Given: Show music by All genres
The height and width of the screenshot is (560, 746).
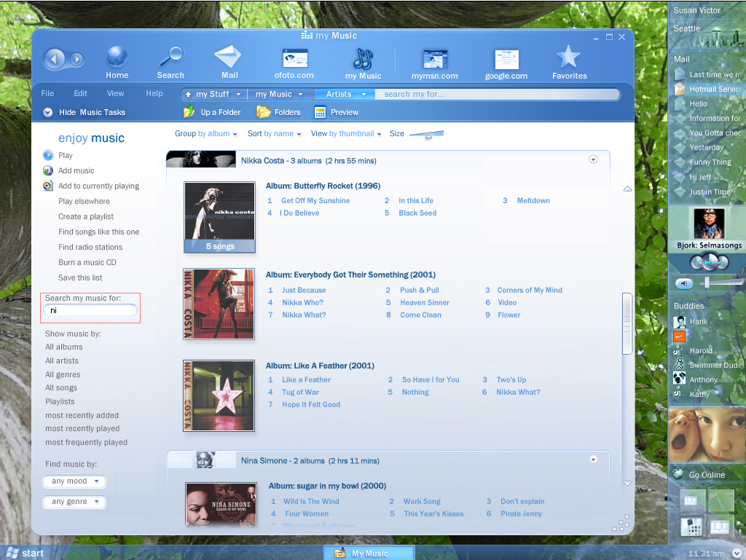Looking at the screenshot, I should click(63, 374).
